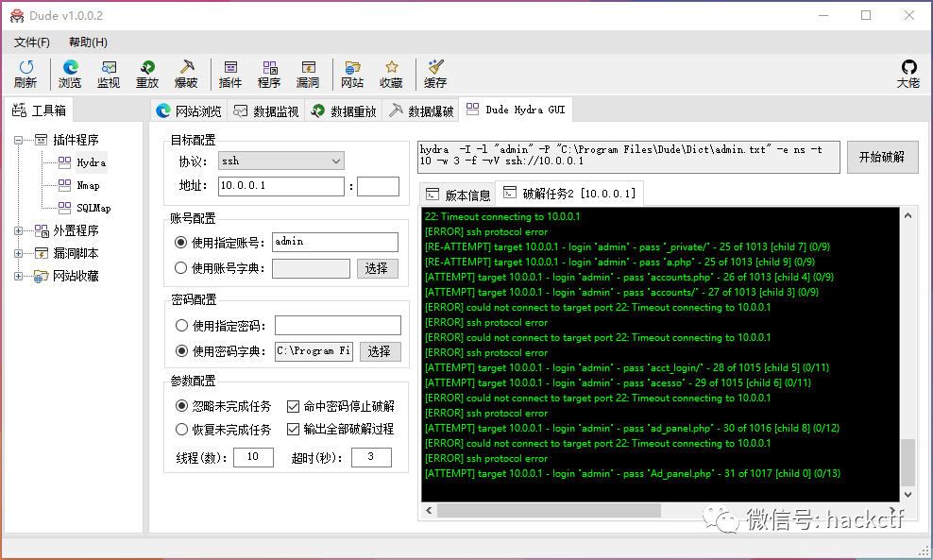Click the horizontal scrollbar thumb below console
Screen dimensions: 933x560
click(x=550, y=511)
